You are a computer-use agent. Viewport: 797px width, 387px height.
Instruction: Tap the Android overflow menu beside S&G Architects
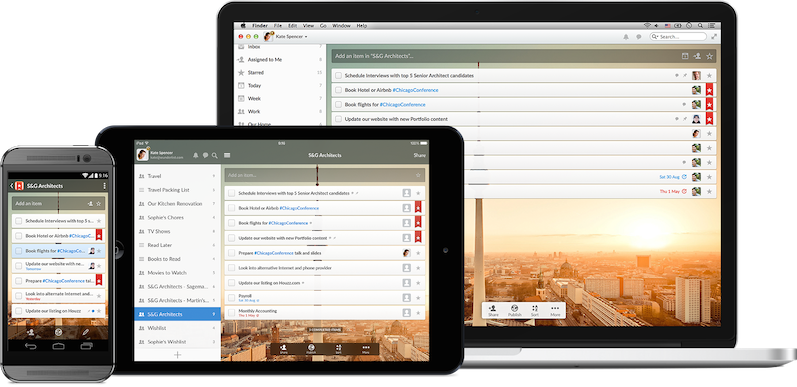[104, 186]
